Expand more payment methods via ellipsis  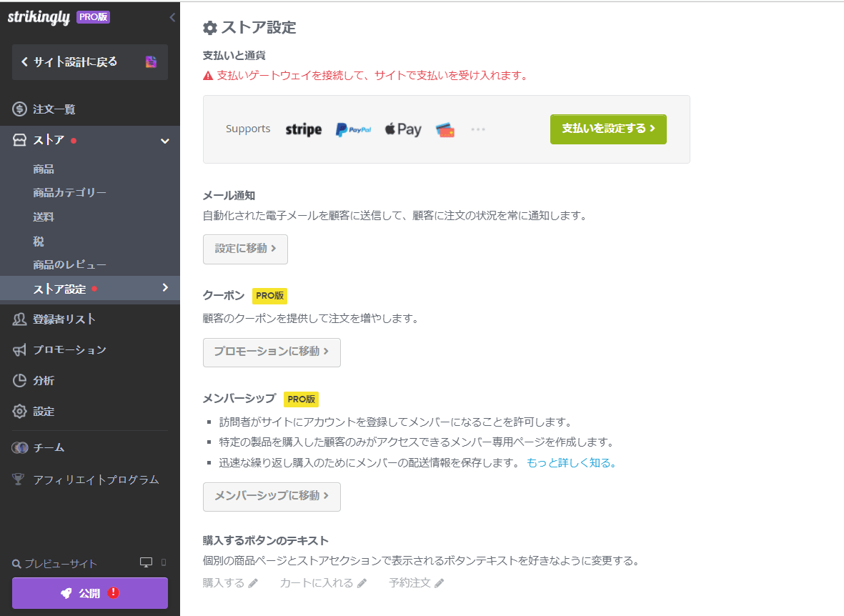tap(478, 129)
